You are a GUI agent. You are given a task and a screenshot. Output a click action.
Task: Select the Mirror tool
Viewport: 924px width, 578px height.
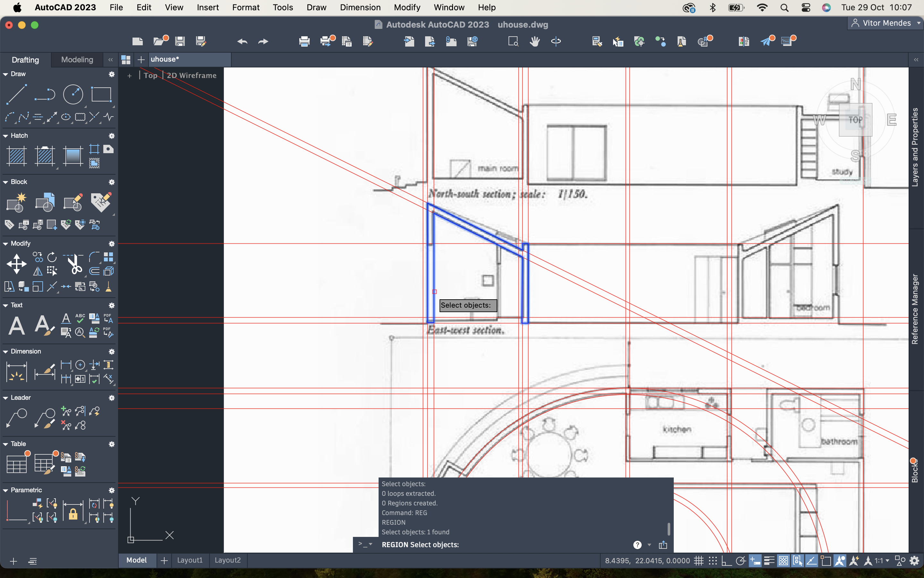[38, 271]
